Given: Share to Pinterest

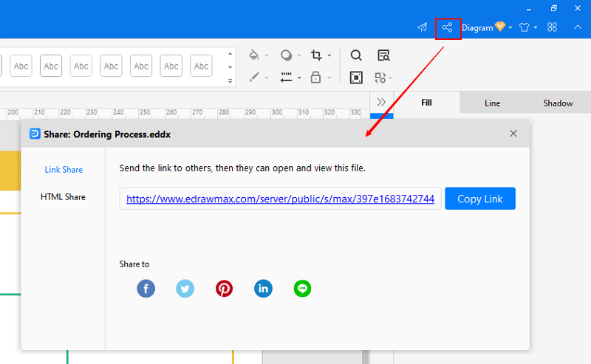Looking at the screenshot, I should [x=225, y=289].
